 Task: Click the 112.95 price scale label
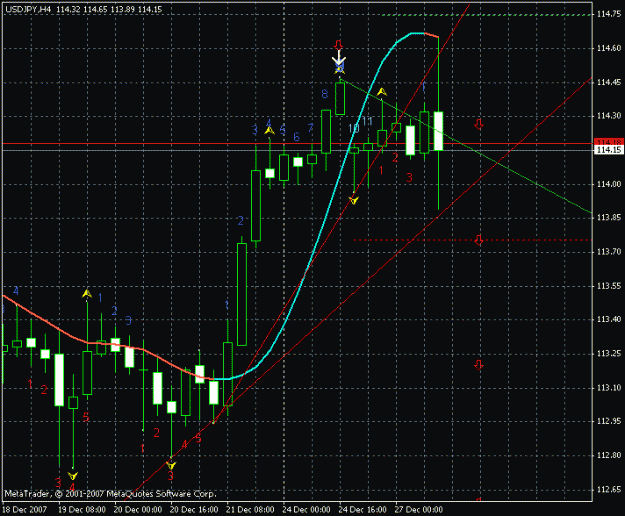click(x=609, y=421)
